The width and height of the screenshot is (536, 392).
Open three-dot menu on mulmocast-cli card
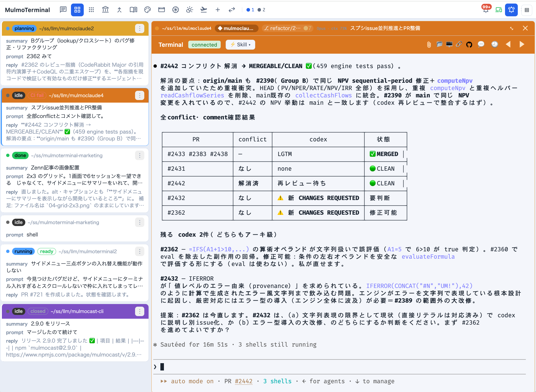pyautogui.click(x=140, y=311)
